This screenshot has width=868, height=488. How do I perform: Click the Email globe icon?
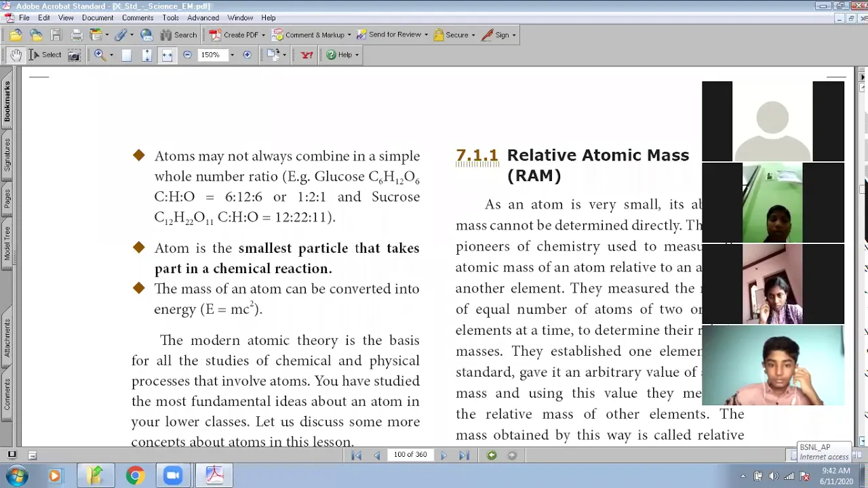pos(146,35)
